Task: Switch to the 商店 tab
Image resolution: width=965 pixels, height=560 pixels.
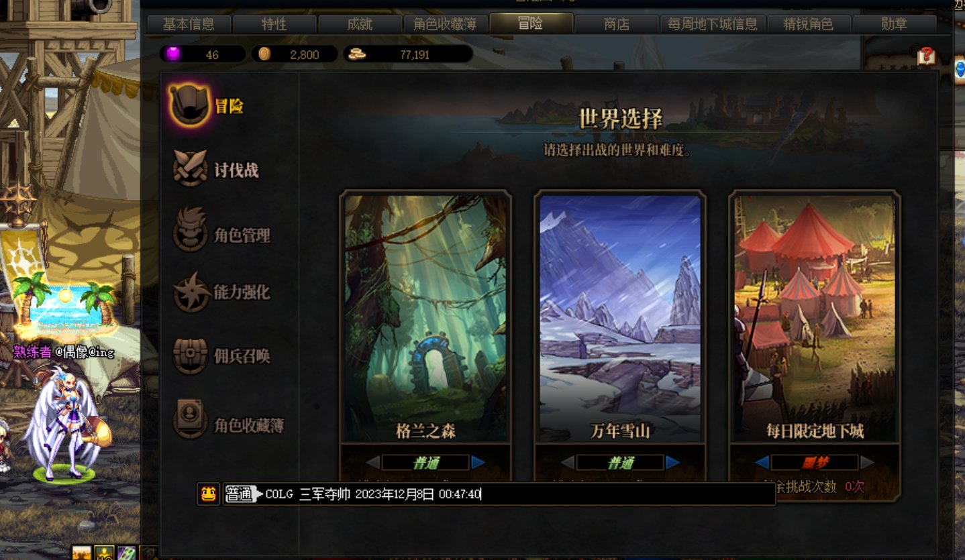Action: coord(617,24)
